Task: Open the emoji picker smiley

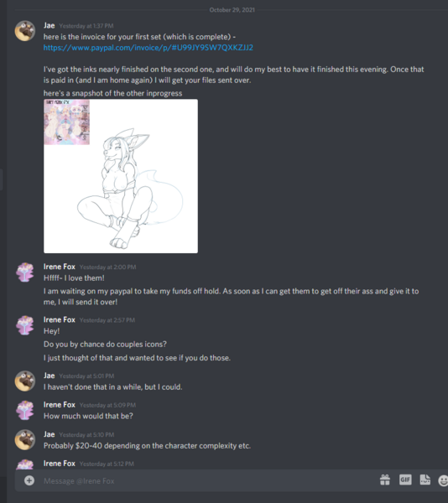Action: coord(443,480)
